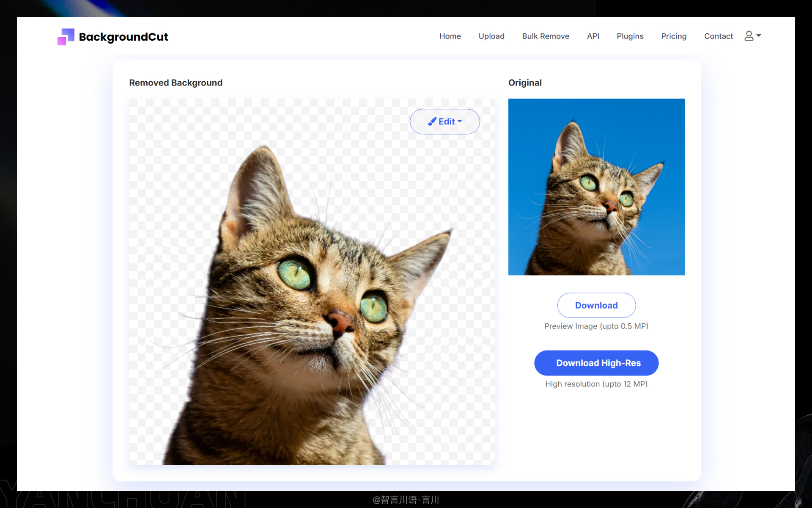Viewport: 812px width, 508px height.
Task: Open the Pricing page dropdown
Action: click(x=673, y=36)
